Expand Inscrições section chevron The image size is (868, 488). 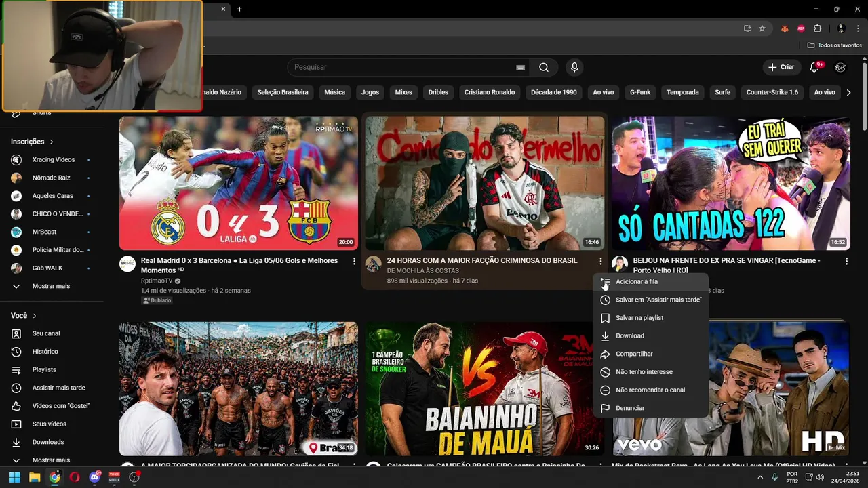point(52,142)
